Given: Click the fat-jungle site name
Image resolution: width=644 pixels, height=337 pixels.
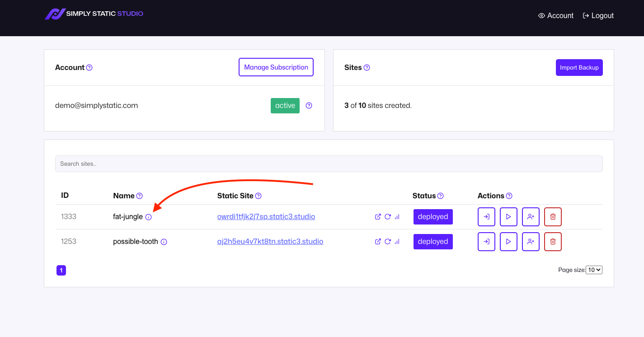Looking at the screenshot, I should pyautogui.click(x=128, y=217).
